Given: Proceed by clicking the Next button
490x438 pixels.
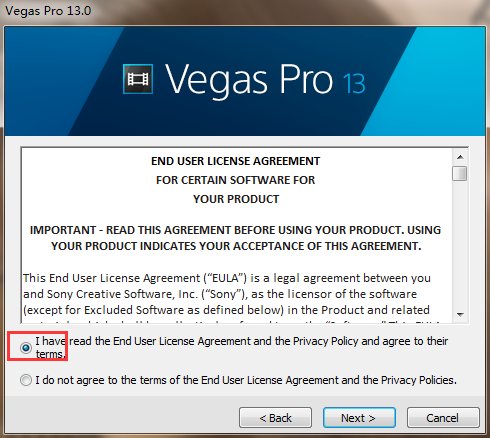Looking at the screenshot, I should tap(359, 418).
